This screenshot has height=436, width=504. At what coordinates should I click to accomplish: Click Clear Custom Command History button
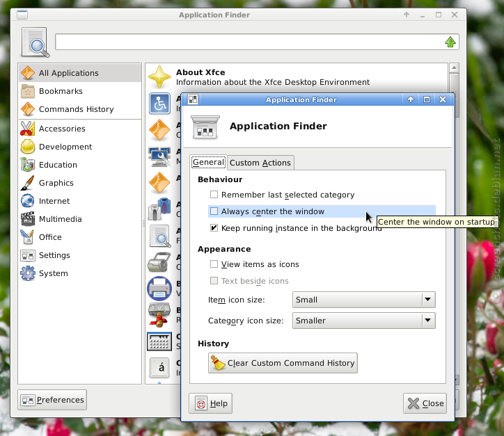[x=283, y=363]
